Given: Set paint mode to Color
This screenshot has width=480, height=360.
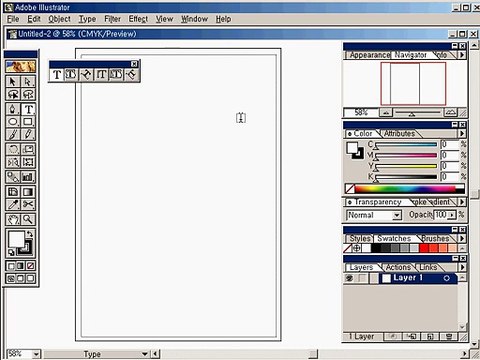Looking at the screenshot, I should point(11,266).
